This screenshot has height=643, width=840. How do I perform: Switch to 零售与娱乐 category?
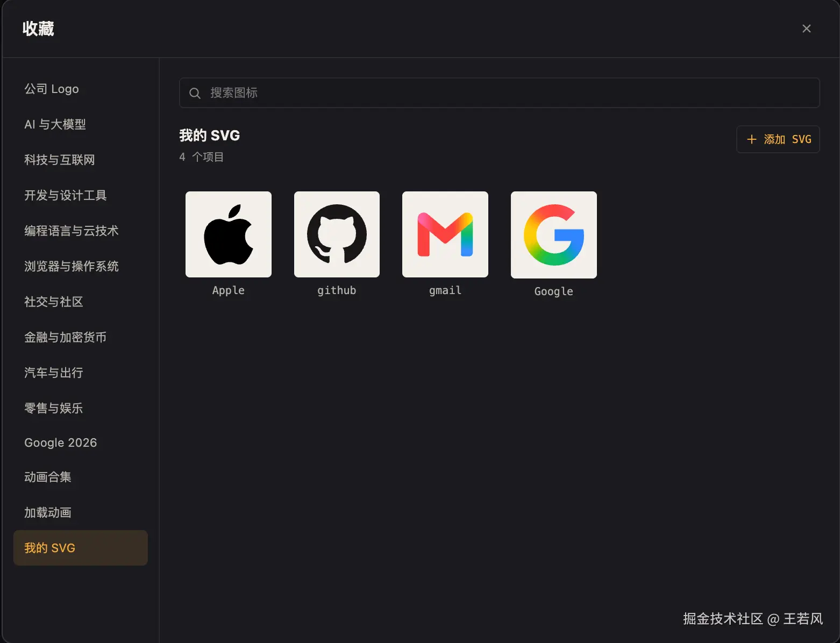coord(81,408)
